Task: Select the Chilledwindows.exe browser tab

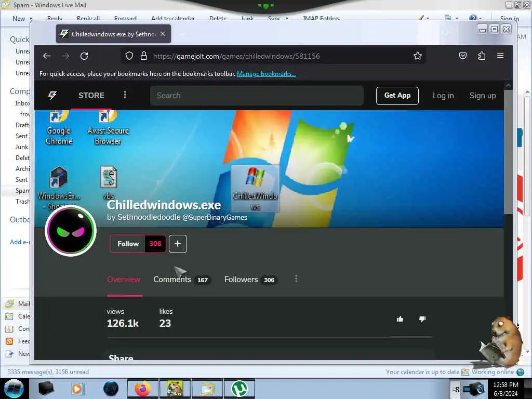Action: pos(113,34)
